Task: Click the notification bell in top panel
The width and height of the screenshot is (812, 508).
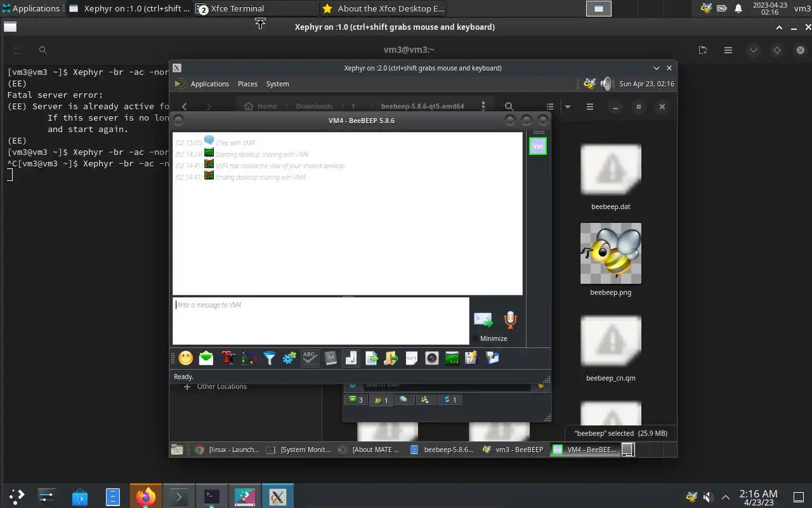Action: pos(738,8)
